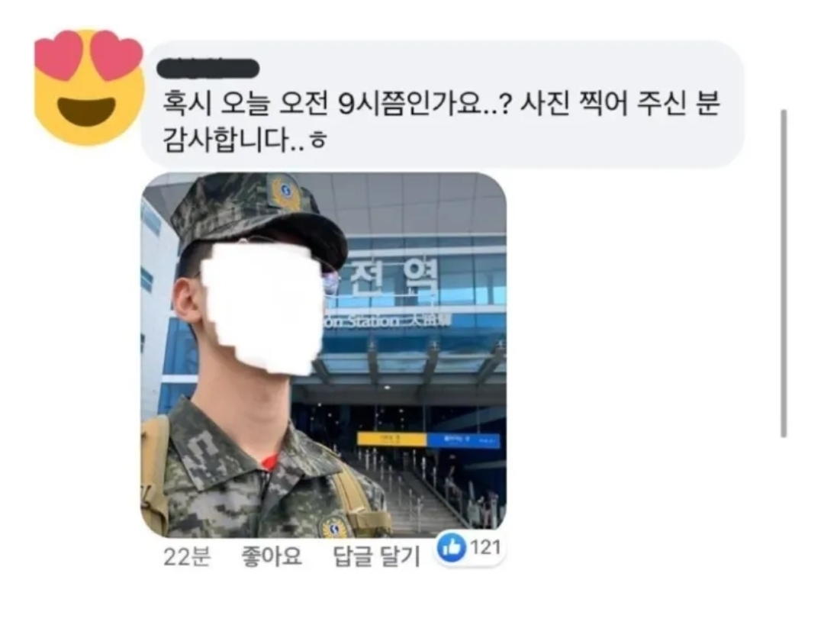Click the 좋아요 like link
The width and height of the screenshot is (824, 644).
click(272, 556)
